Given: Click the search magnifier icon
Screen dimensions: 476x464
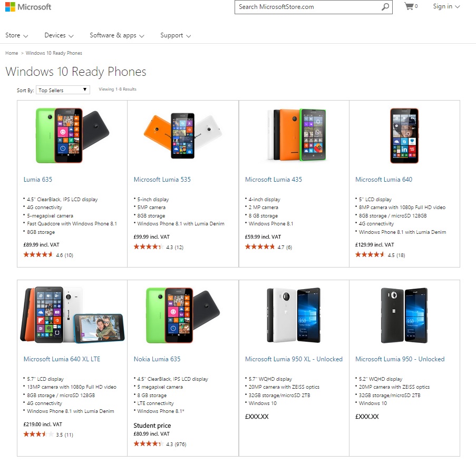Looking at the screenshot, I should tap(385, 7).
